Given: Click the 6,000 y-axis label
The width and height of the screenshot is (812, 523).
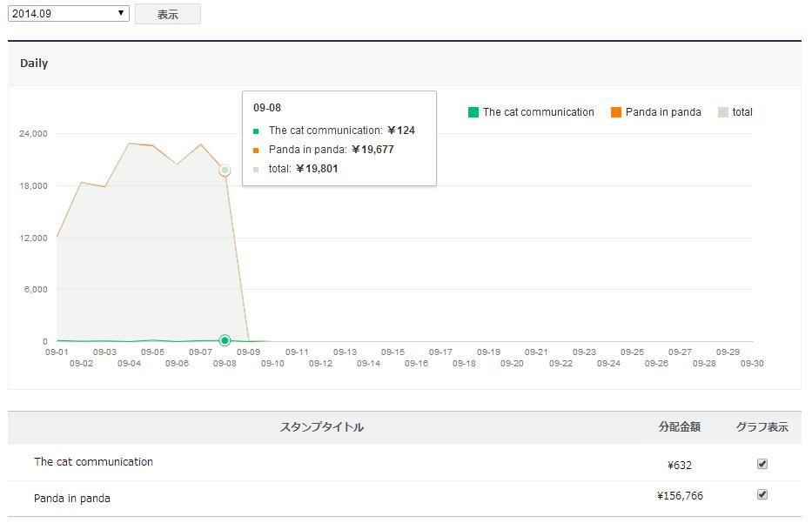Looking at the screenshot, I should [36, 290].
